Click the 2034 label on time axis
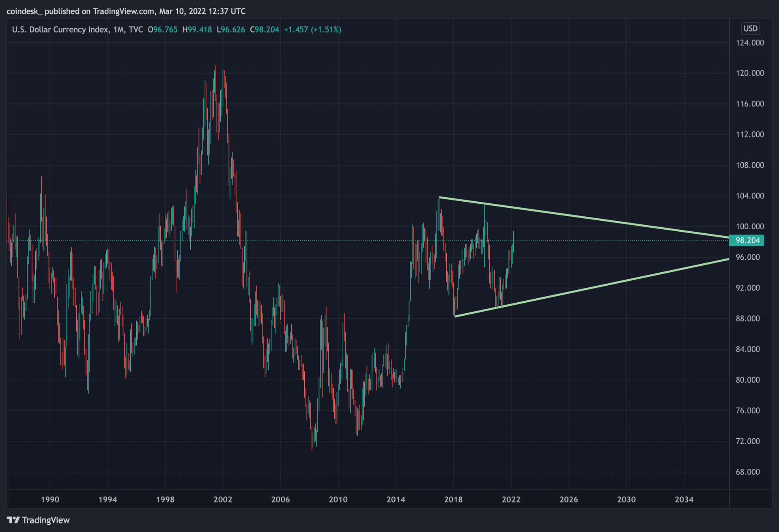The width and height of the screenshot is (779, 532). (684, 500)
